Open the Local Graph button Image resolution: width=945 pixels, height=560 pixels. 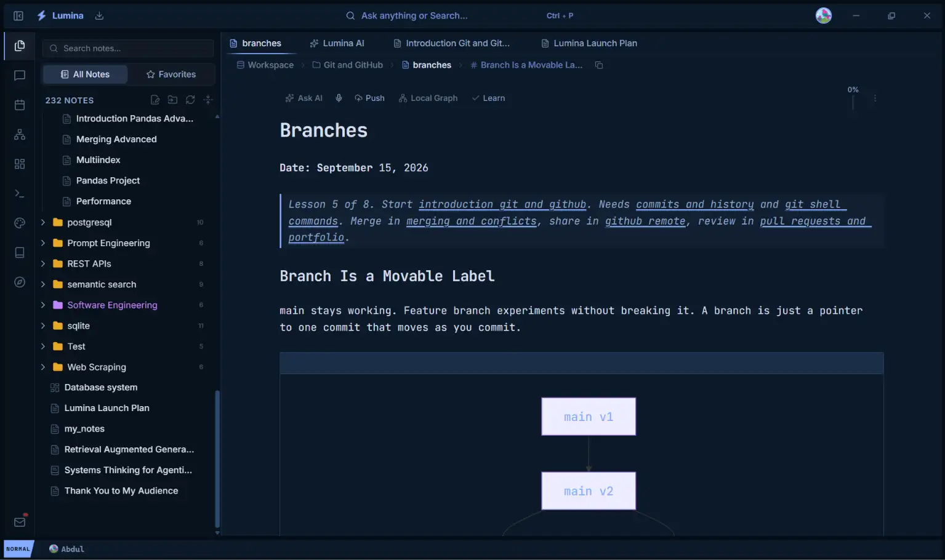point(428,98)
